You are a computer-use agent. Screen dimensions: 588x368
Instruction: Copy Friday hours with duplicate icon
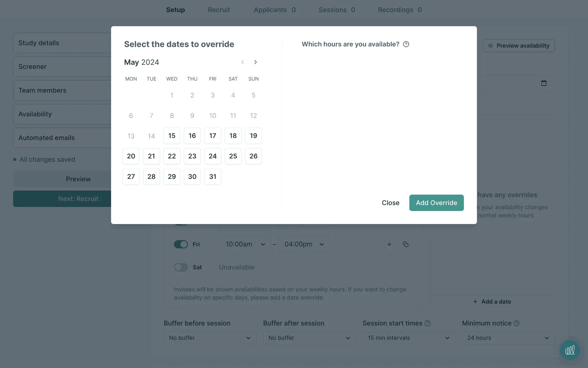405,244
